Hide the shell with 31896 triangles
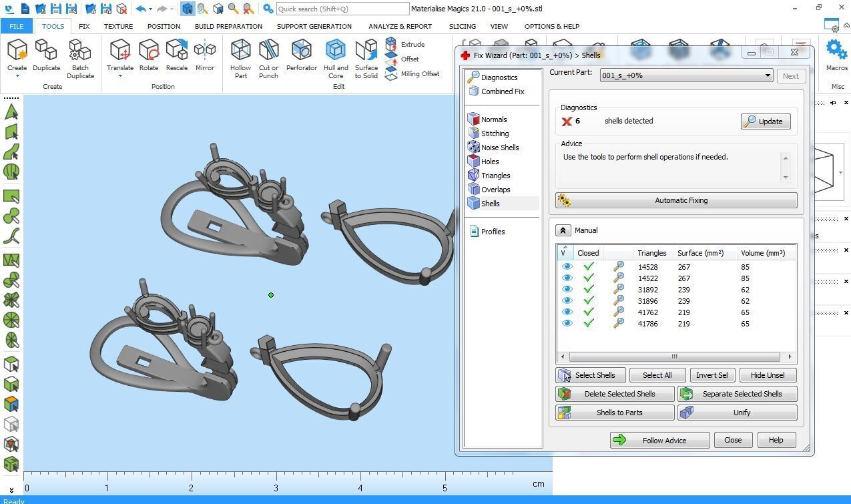This screenshot has height=504, width=851. pos(567,301)
